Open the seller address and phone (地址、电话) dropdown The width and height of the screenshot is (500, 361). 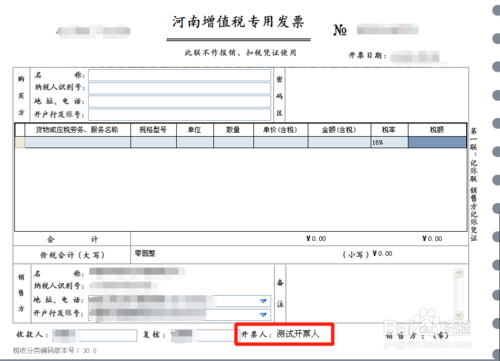click(263, 301)
